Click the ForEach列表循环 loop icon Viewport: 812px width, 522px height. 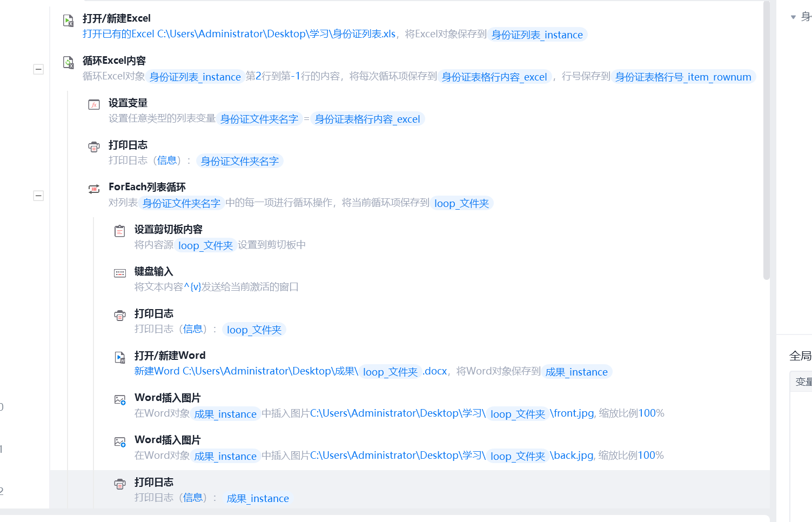(x=94, y=189)
